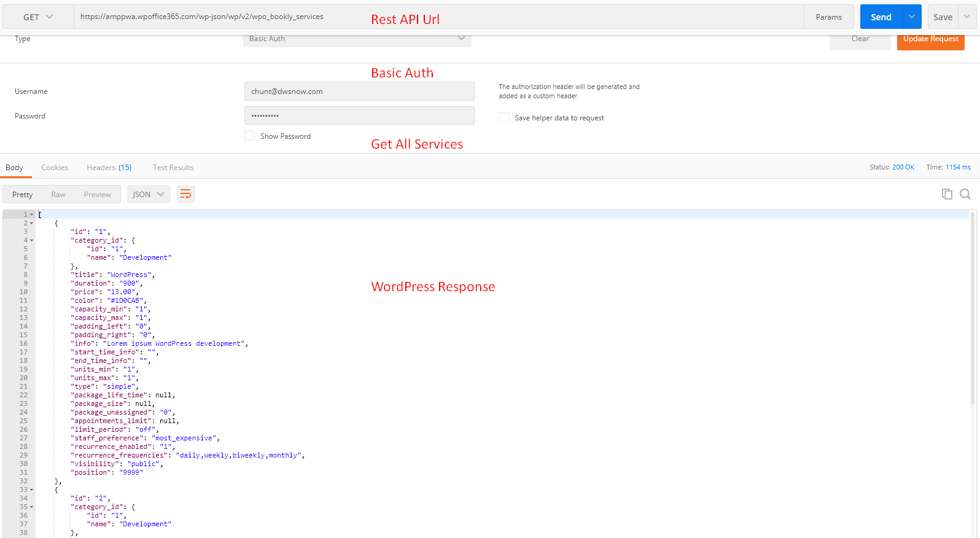
Task: Click the "capacity_max": "1" line
Action: [x=111, y=318]
